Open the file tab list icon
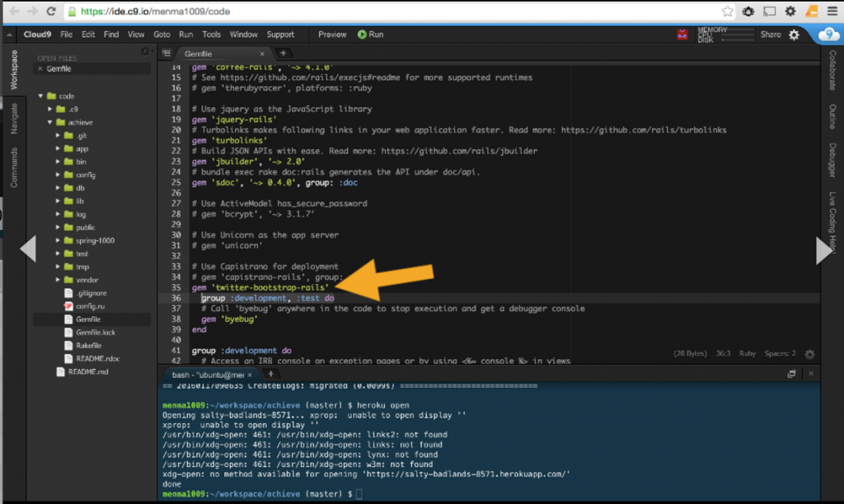This screenshot has height=504, width=844. 166,51
